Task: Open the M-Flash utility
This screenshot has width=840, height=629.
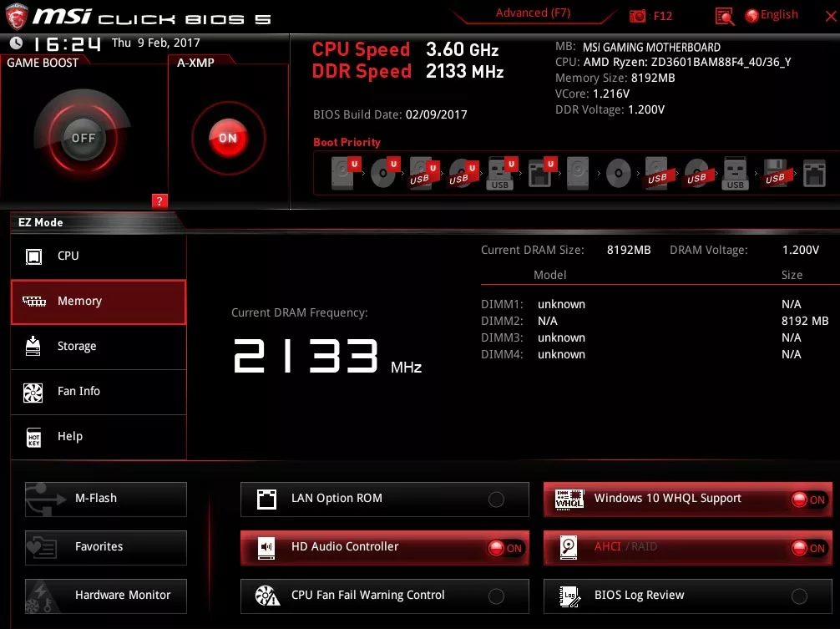Action: pyautogui.click(x=106, y=499)
